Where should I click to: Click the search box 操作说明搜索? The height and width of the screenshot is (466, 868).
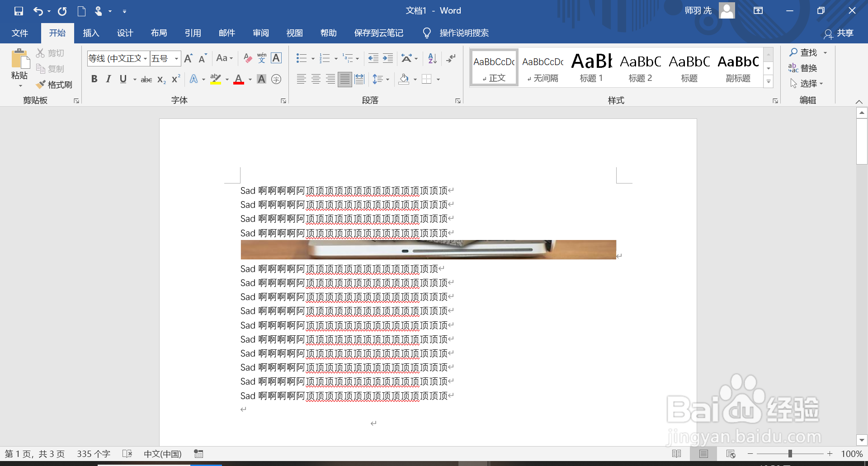tap(464, 33)
